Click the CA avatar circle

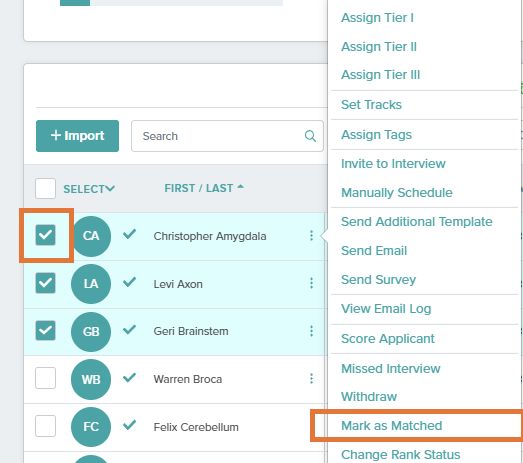(91, 236)
